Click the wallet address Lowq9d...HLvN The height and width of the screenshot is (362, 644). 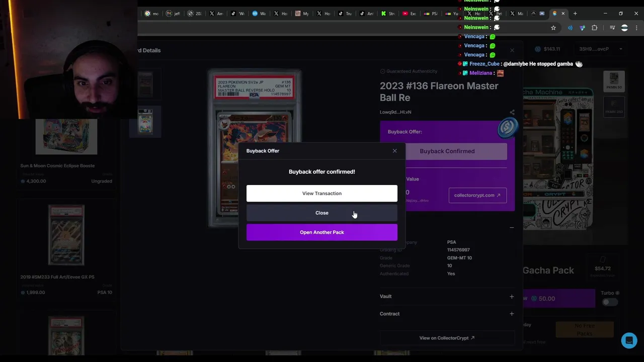pyautogui.click(x=395, y=112)
